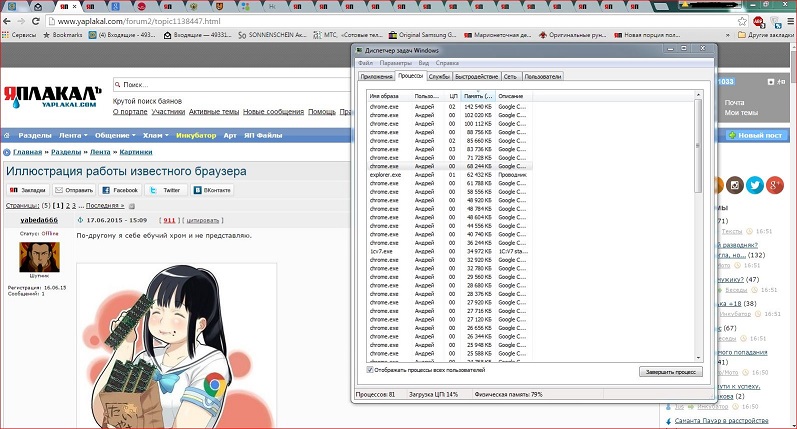Click the address bar URL

138,21
